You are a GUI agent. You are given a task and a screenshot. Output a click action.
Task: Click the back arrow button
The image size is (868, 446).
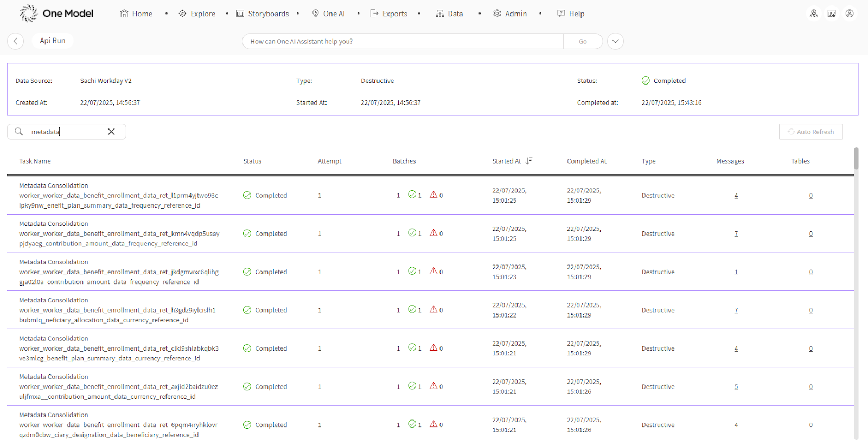15,41
